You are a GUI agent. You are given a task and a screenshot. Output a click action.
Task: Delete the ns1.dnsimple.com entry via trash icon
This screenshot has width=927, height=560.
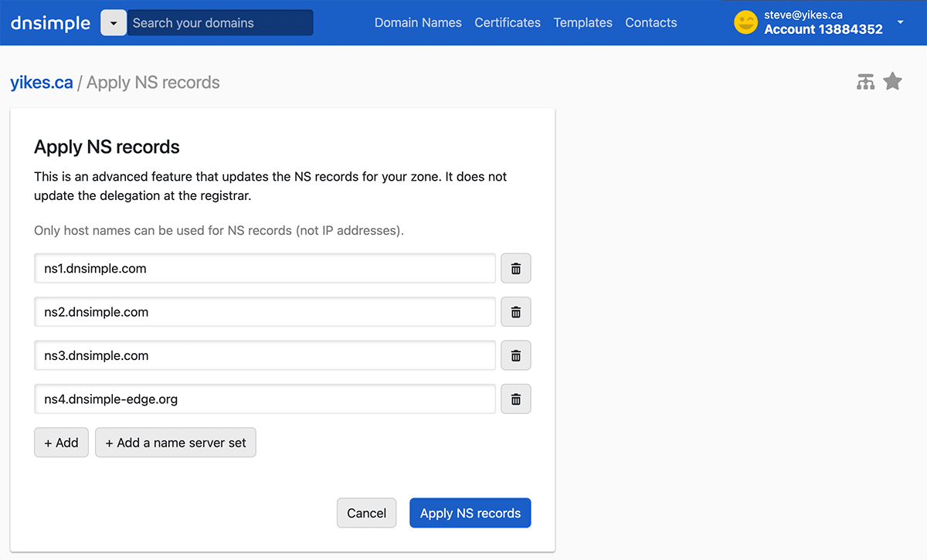pos(515,268)
